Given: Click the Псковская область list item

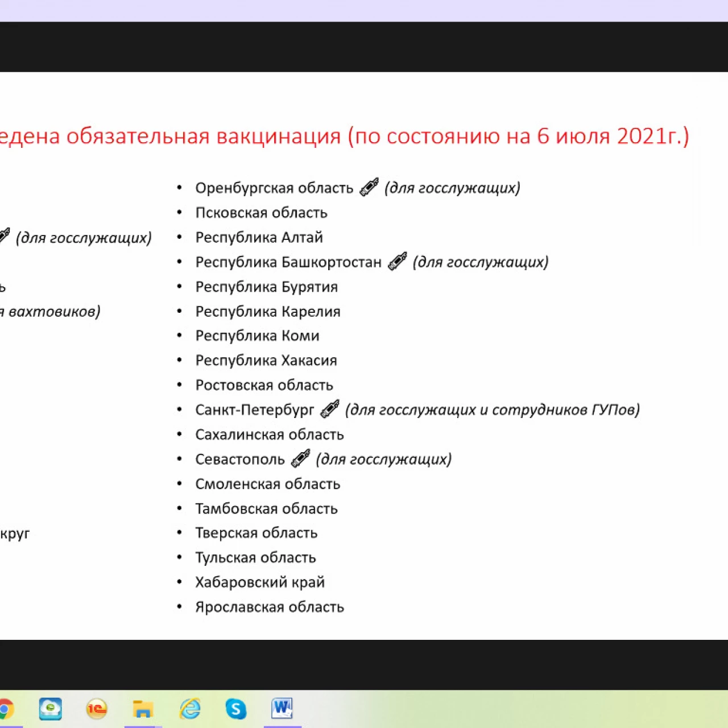Looking at the screenshot, I should tap(262, 213).
